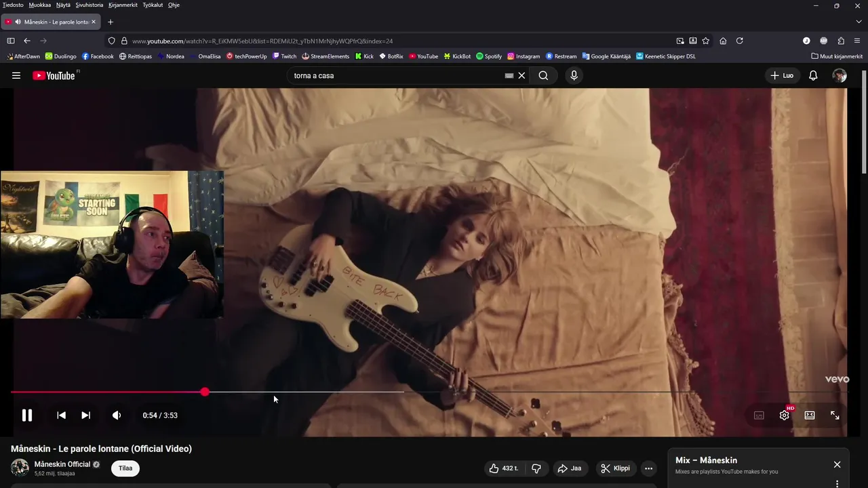The width and height of the screenshot is (868, 488).
Task: Open Facebook bookmark
Action: coord(98,56)
